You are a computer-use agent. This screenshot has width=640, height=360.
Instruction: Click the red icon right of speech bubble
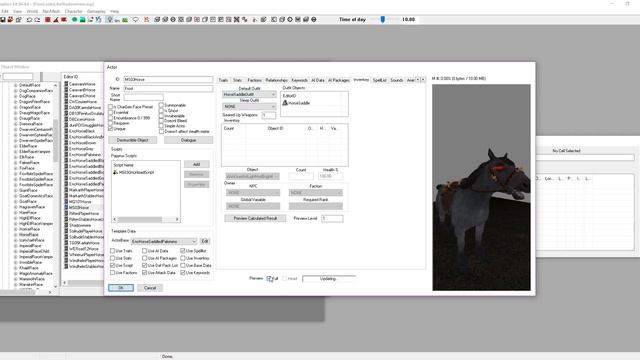coord(146,20)
